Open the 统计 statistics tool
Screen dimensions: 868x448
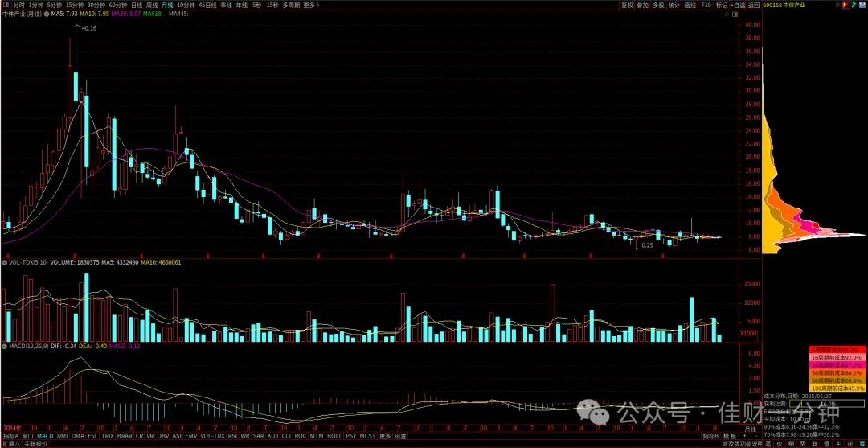(674, 5)
